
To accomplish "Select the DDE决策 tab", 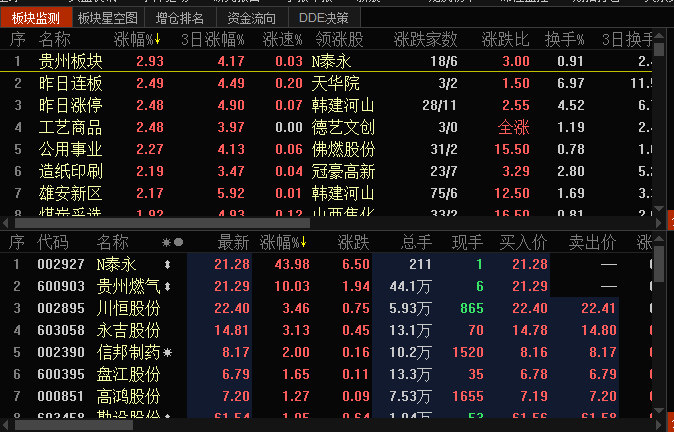I will click(x=324, y=18).
